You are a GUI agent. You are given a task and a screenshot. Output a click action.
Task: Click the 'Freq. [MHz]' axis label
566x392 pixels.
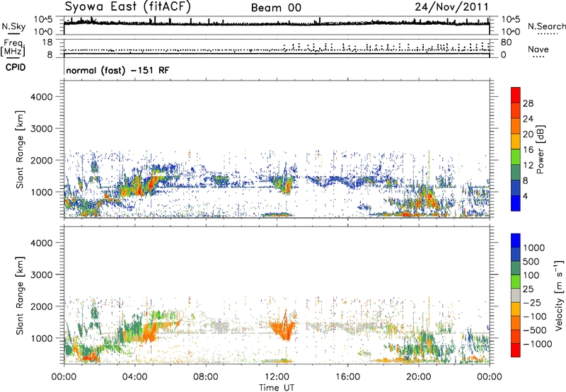pos(13,48)
